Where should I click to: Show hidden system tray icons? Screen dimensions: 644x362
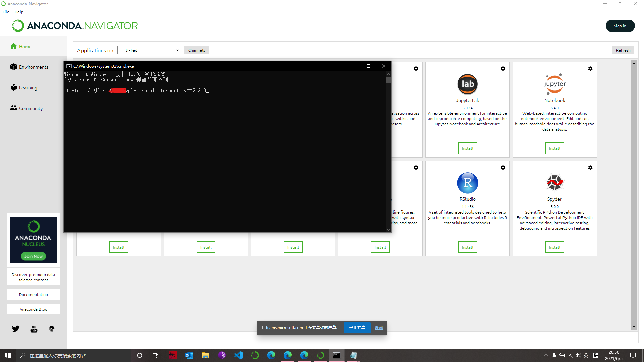546,355
